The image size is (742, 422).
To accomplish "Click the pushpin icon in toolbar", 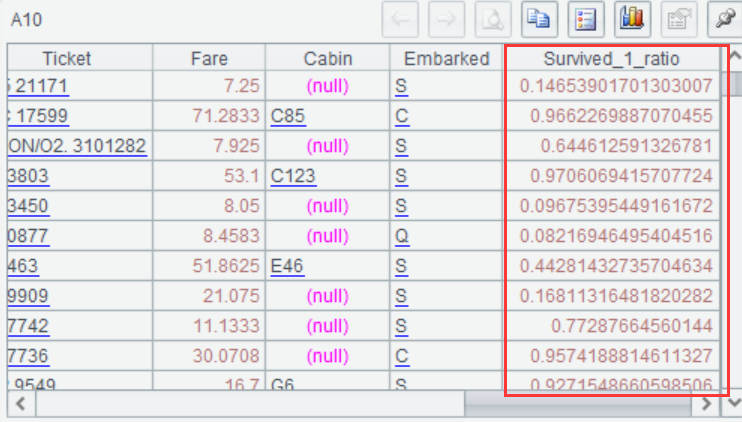I will pos(724,19).
